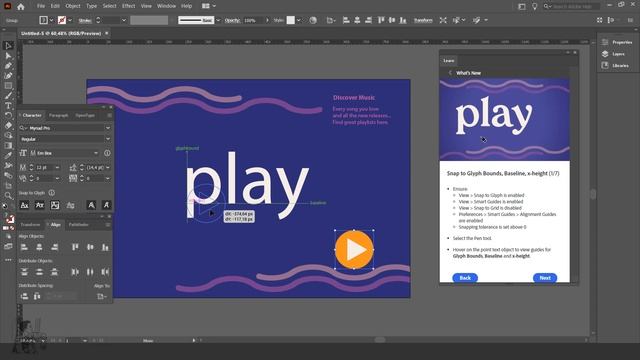The image size is (640, 360).
Task: Open the leading dropdown arrow
Action: click(108, 168)
